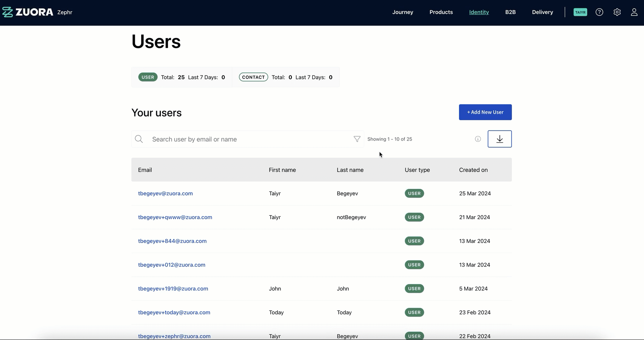Click the CONTACT badge in the stats summary

[x=253, y=77]
